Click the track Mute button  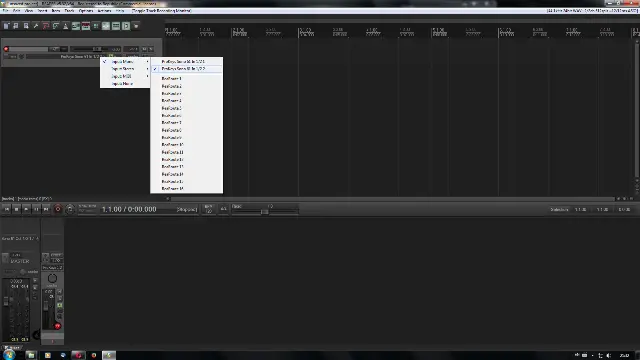144,49
